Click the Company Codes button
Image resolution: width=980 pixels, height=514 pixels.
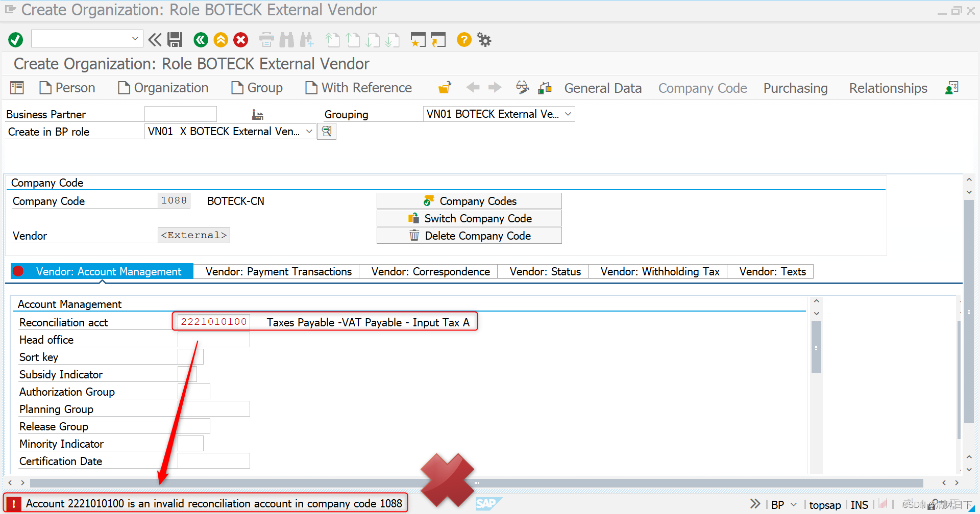[x=469, y=201]
